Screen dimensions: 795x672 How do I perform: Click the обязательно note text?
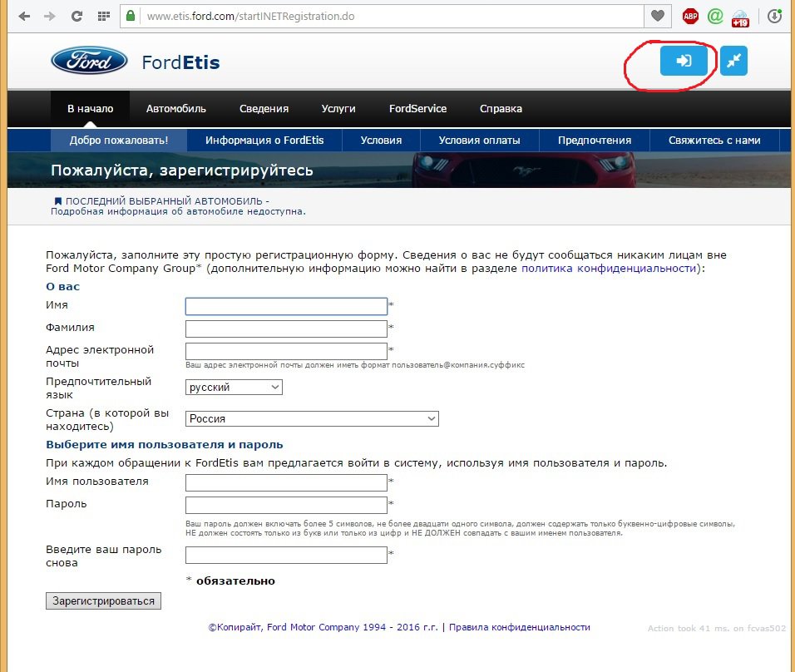coord(235,581)
